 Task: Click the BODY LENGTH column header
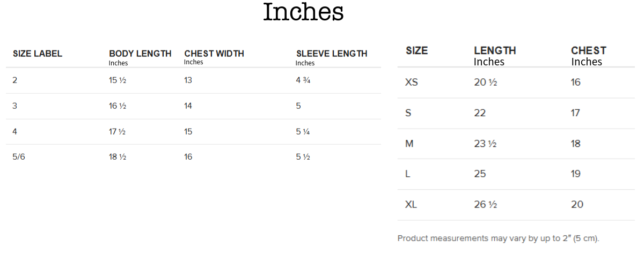tap(140, 54)
